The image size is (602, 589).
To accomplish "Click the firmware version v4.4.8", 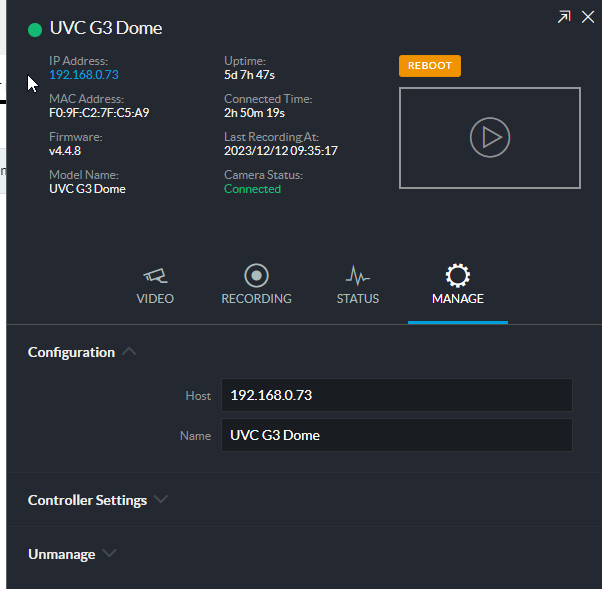I will click(65, 151).
